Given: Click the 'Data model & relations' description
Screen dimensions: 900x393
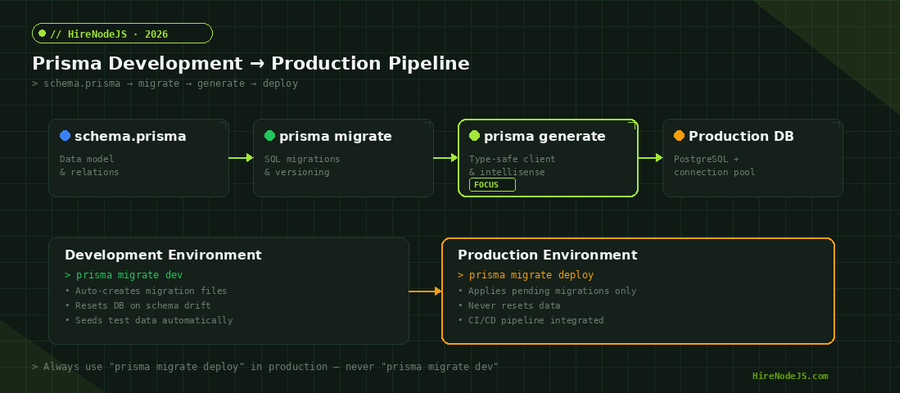Looking at the screenshot, I should point(90,165).
